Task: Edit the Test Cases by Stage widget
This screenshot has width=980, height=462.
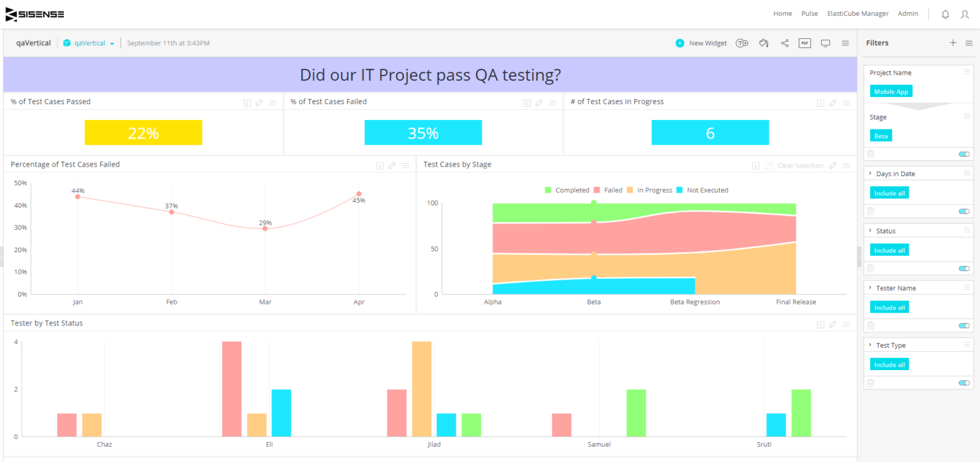Action: pos(833,165)
